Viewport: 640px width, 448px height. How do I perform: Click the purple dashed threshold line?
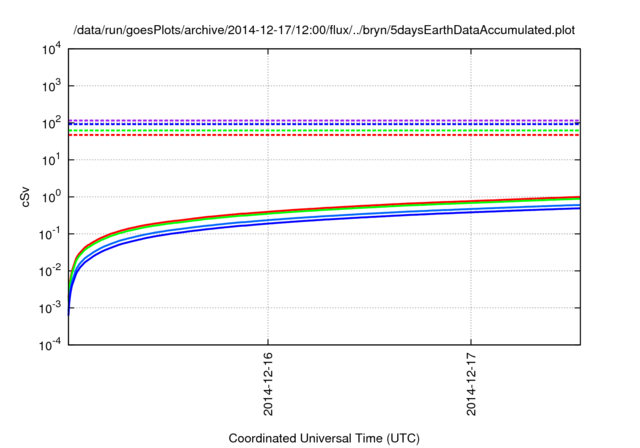click(x=324, y=120)
